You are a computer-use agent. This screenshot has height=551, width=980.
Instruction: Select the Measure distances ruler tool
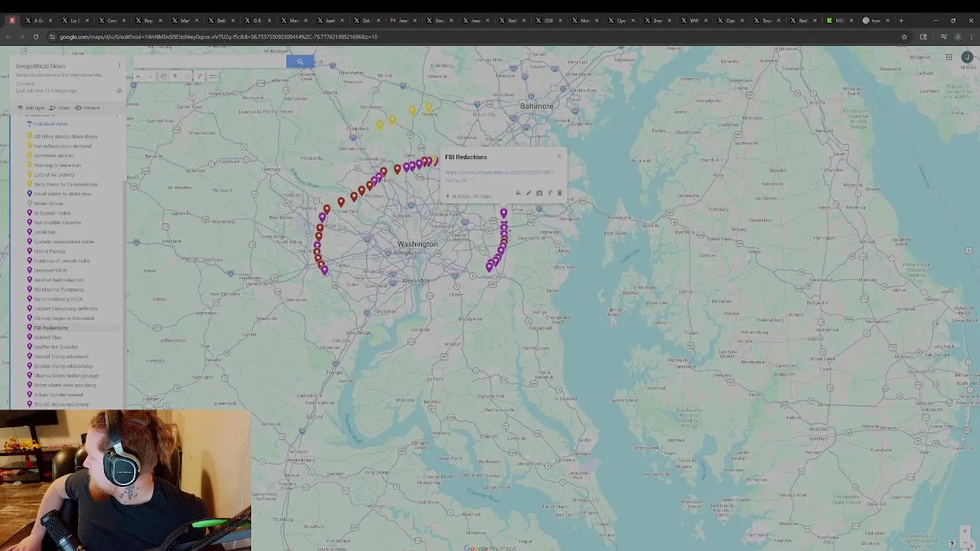click(x=213, y=77)
